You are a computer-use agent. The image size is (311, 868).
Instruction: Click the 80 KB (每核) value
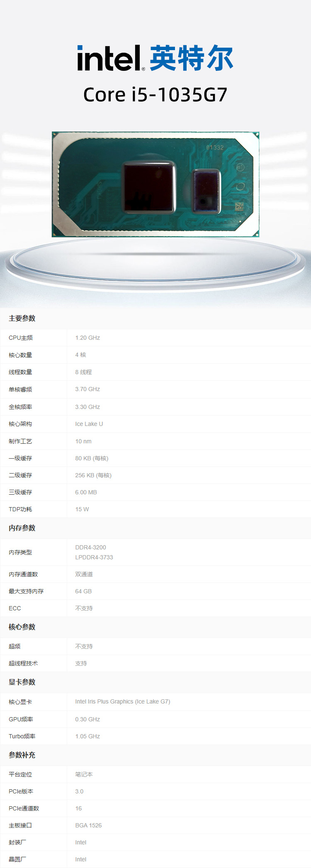click(92, 458)
